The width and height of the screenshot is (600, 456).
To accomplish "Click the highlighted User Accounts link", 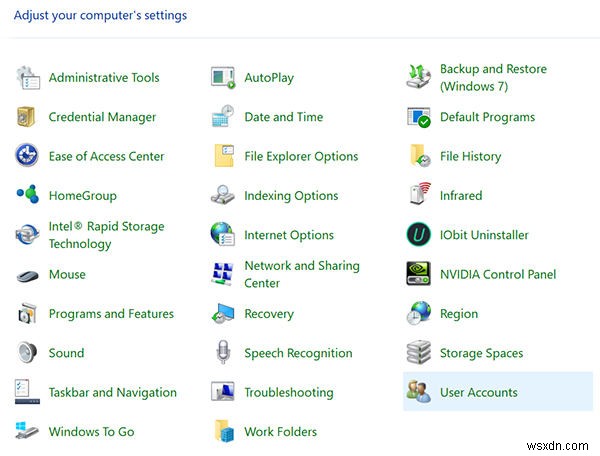I will click(479, 392).
